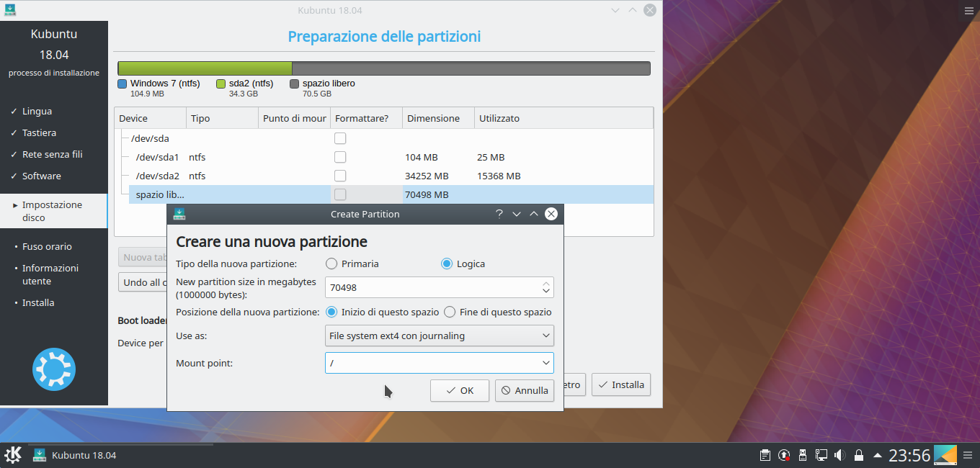Click the Utilizzato column header
Viewport: 980px width, 468px height.
[x=563, y=118]
